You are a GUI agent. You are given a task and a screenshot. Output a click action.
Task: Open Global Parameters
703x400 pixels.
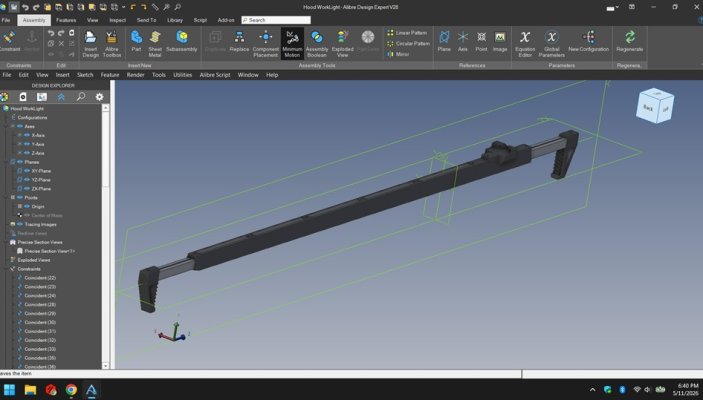pyautogui.click(x=551, y=43)
